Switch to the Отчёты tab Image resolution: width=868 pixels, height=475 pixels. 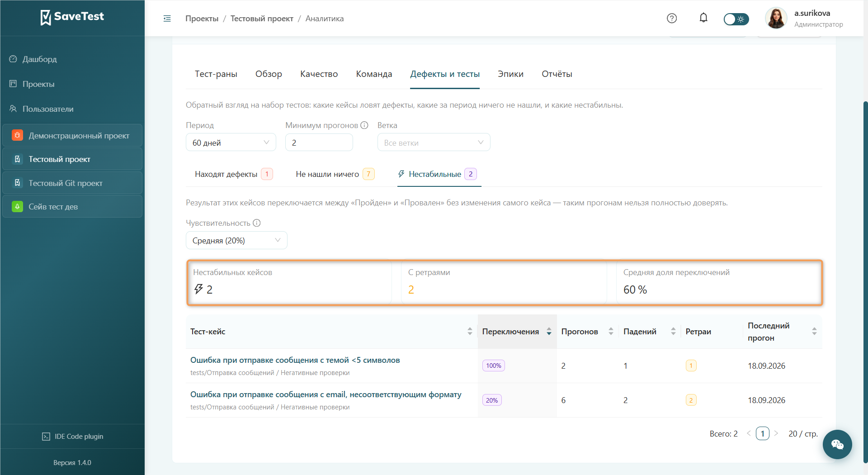pyautogui.click(x=557, y=74)
